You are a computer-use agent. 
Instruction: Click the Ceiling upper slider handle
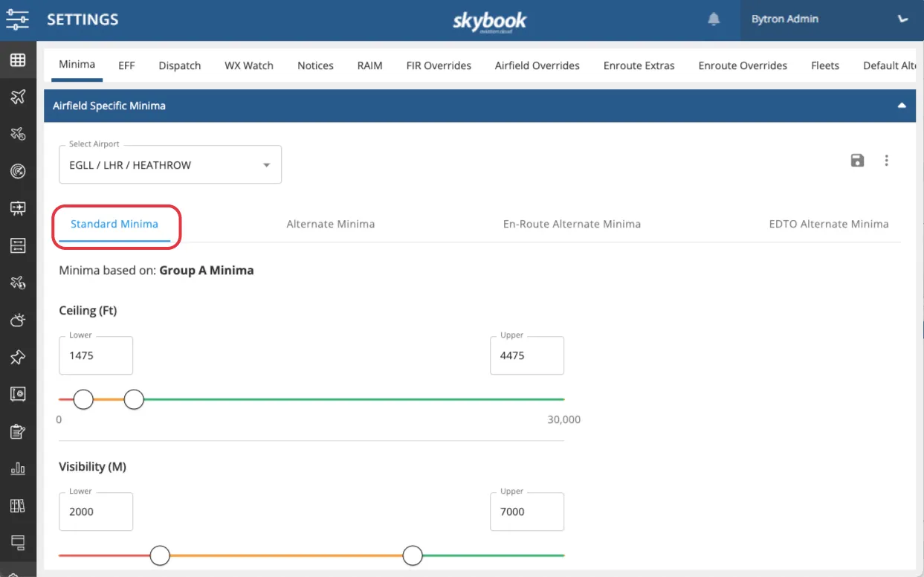(x=134, y=399)
